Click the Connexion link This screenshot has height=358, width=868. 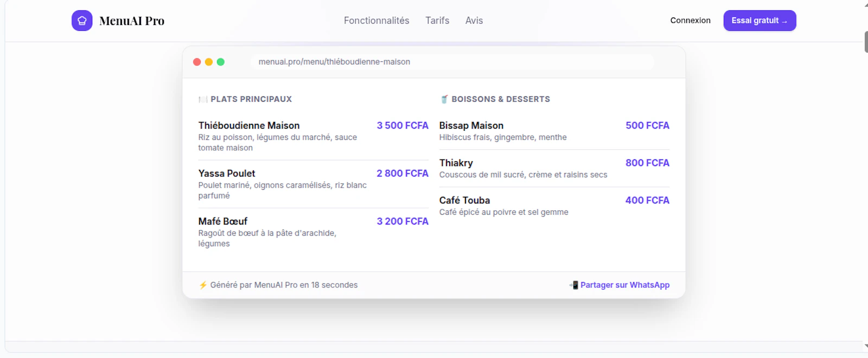click(x=690, y=21)
